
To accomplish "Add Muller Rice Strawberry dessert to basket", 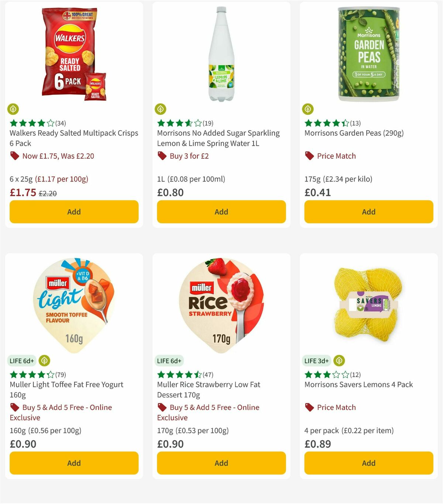I will 221,463.
